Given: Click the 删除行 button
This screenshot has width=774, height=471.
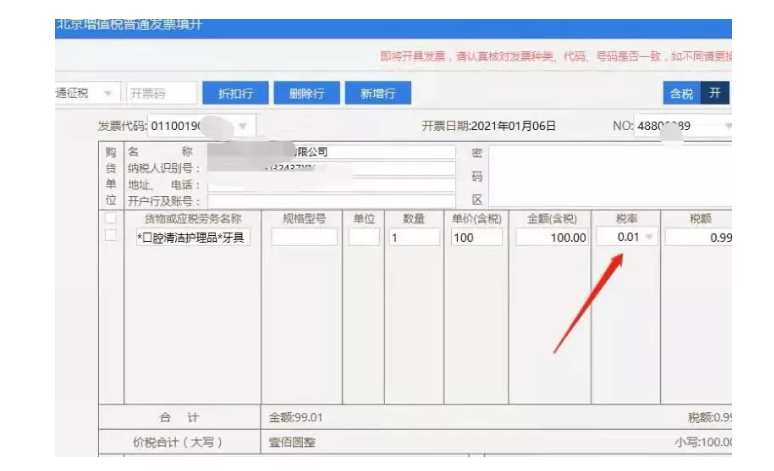Looking at the screenshot, I should [x=307, y=93].
